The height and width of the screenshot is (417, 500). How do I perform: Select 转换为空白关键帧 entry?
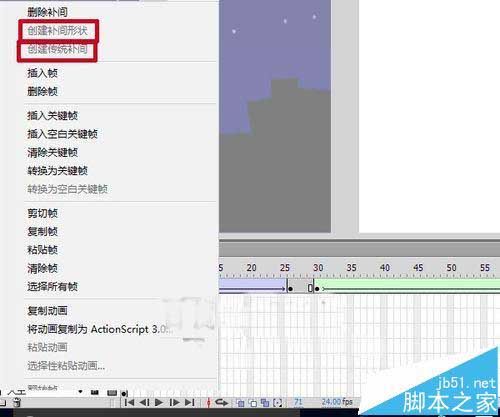(x=67, y=189)
